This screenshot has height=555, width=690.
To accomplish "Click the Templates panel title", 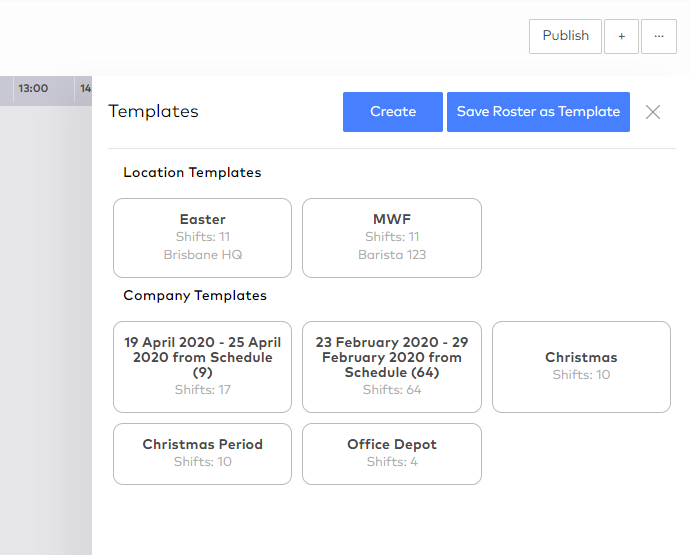I will pos(153,112).
